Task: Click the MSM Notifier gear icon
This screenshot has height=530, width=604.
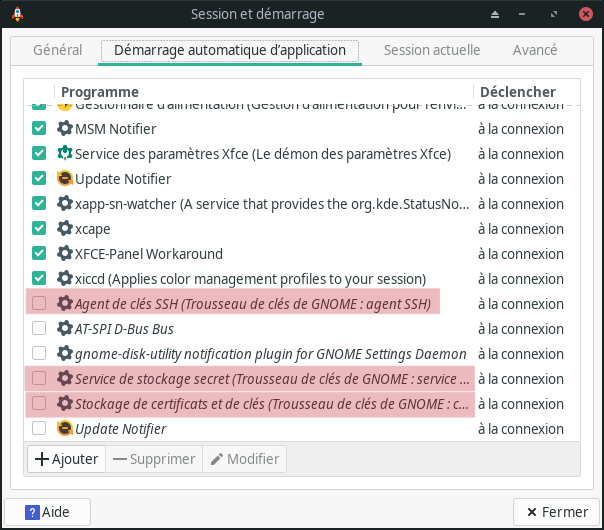Action: click(x=64, y=128)
